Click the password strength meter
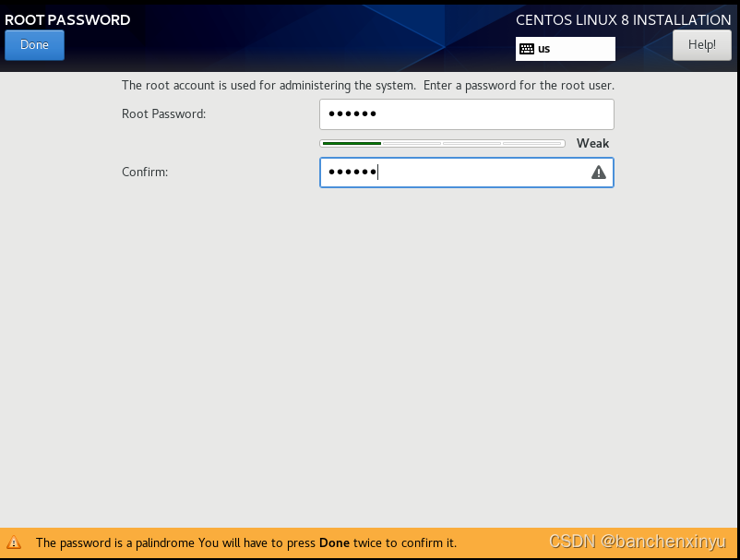Screen dimensions: 740x560 [441, 143]
